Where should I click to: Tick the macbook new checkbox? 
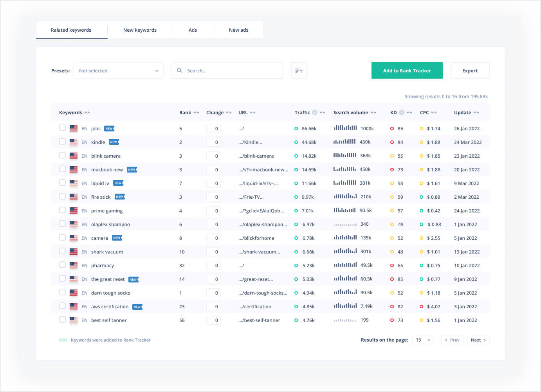(x=62, y=169)
